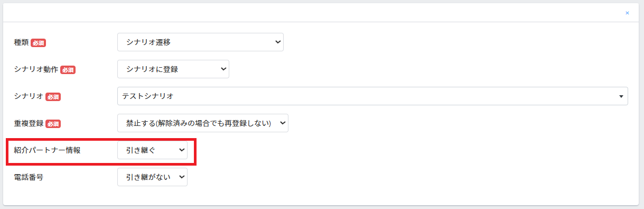Click the シナリオ field label text
The image size is (644, 209).
(29, 97)
